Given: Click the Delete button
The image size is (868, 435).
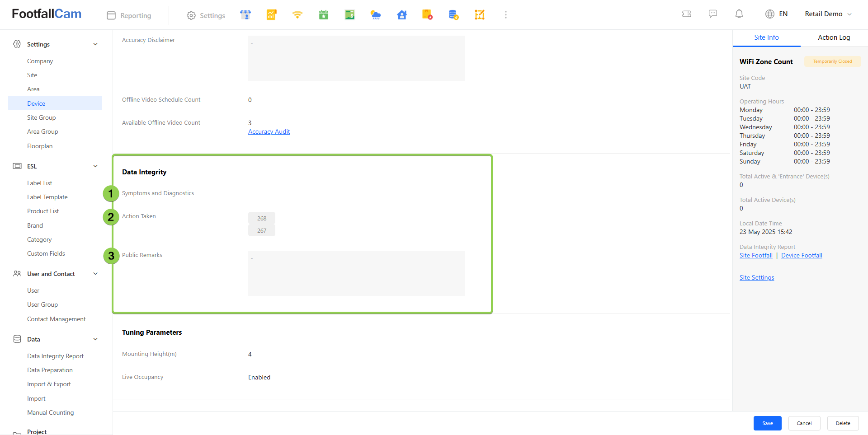Looking at the screenshot, I should pos(843,423).
